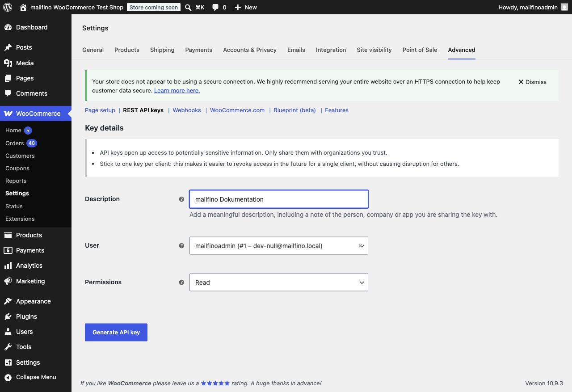Click the search magnifier icon in admin bar
Image resolution: width=572 pixels, height=392 pixels.
[x=189, y=7]
